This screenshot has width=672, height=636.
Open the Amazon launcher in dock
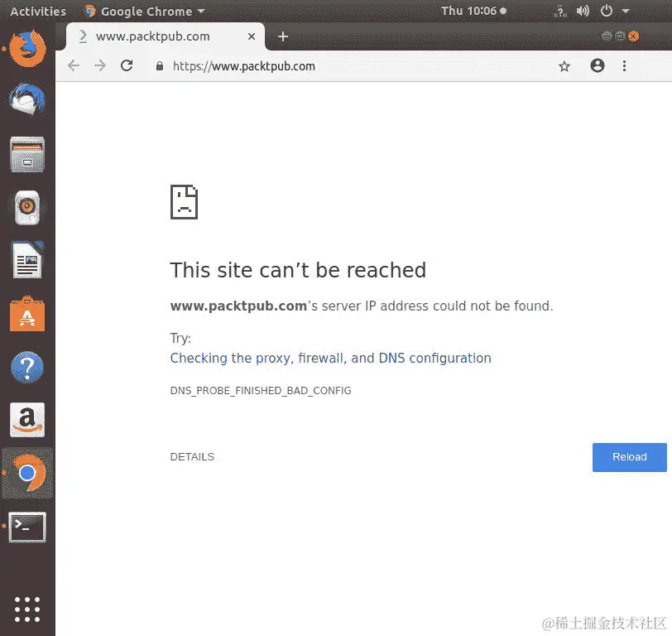[x=27, y=420]
